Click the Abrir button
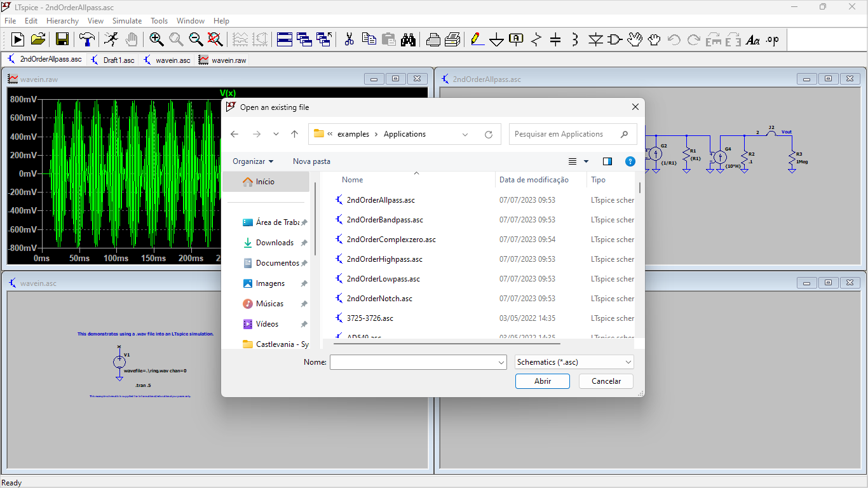This screenshot has width=868, height=488. [543, 381]
